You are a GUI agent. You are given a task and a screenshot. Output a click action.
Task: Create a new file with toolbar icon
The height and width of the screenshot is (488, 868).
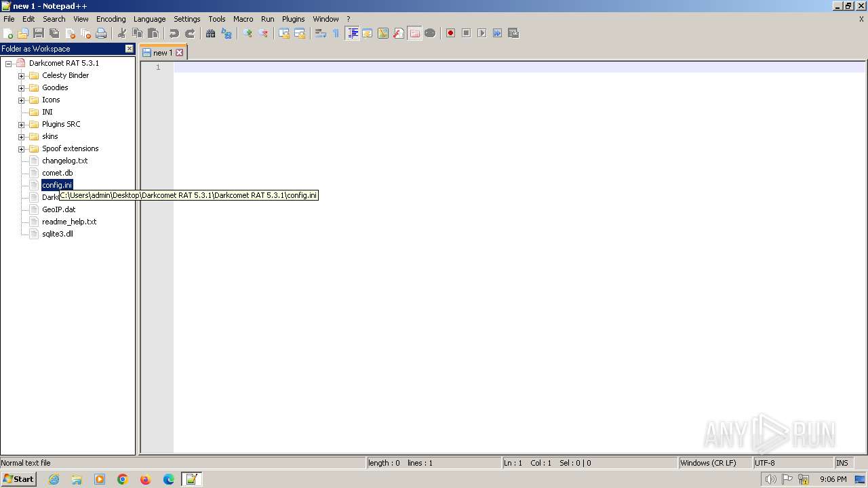pos(8,33)
